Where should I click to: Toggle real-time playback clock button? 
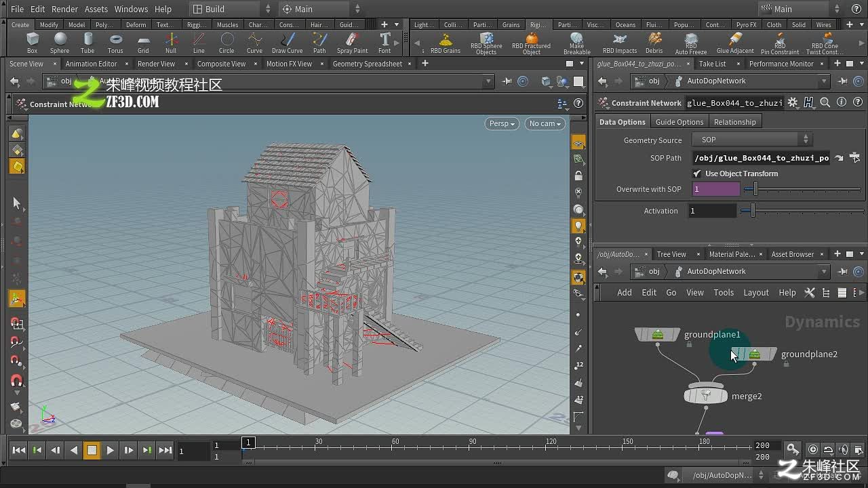coord(812,450)
